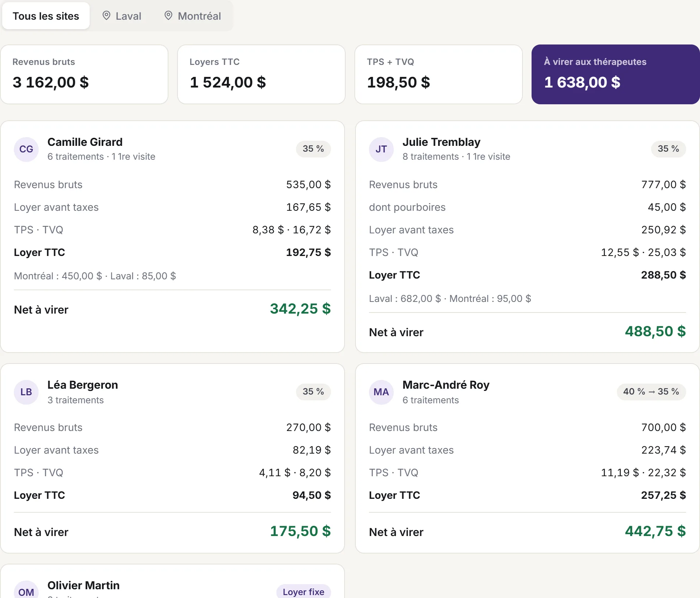Click Julie's gross revenue 777,00 $
This screenshot has width=700, height=598.
[664, 185]
